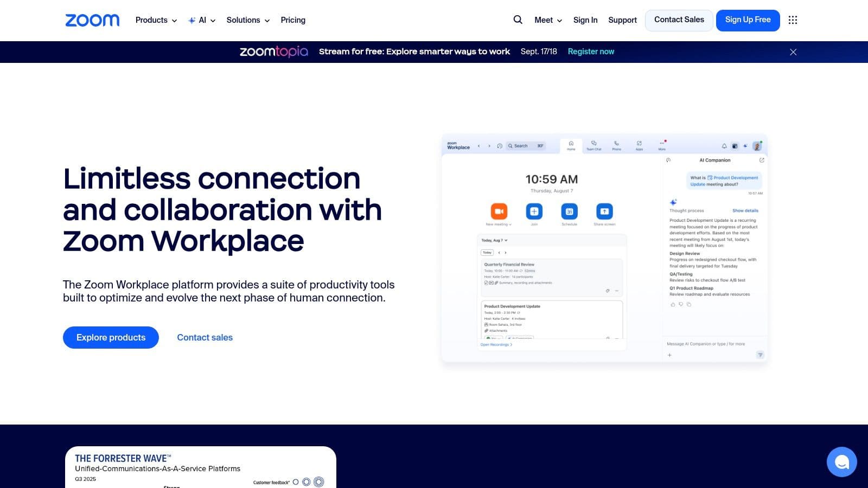This screenshot has width=868, height=488.
Task: Select the rightmost Customer feedback rating dot
Action: click(x=318, y=481)
